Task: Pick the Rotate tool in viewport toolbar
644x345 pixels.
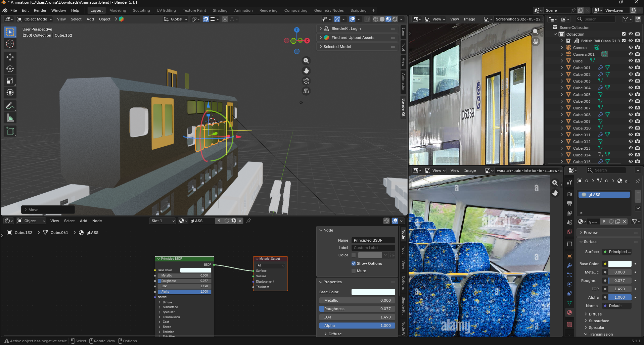Action: point(10,69)
